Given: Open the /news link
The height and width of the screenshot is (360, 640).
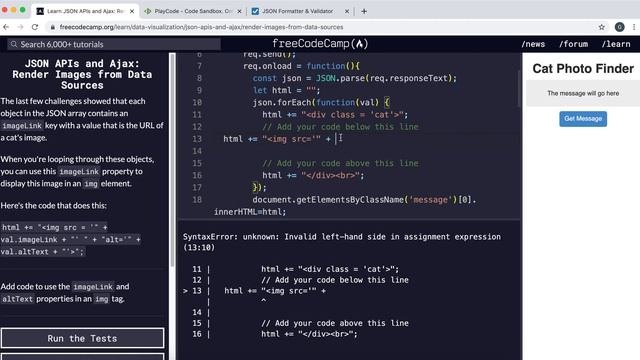Looking at the screenshot, I should click(533, 44).
